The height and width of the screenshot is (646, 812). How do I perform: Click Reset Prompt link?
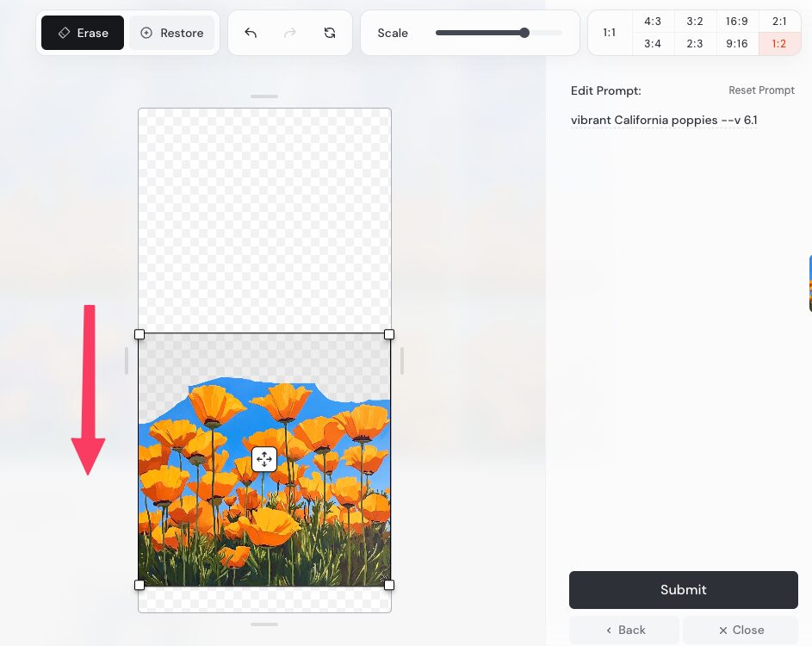[761, 90]
